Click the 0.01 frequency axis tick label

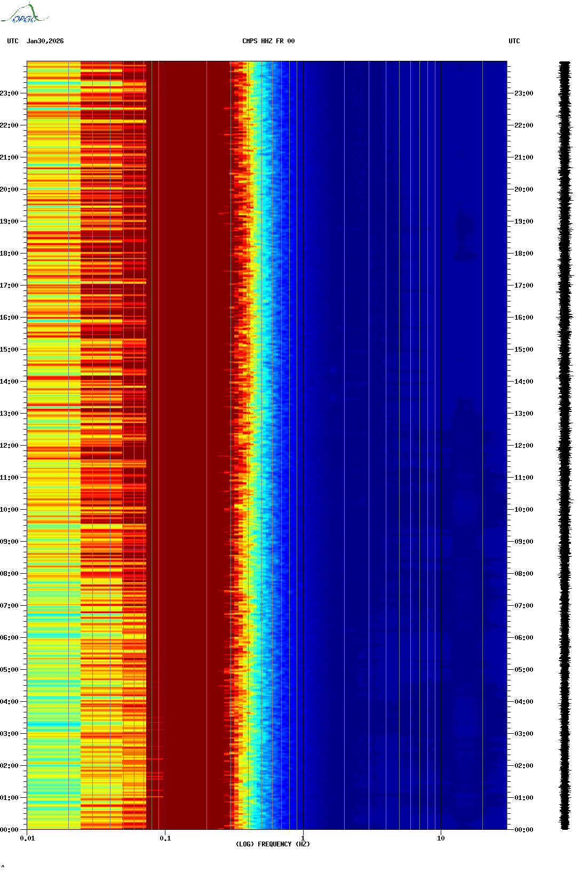27,838
